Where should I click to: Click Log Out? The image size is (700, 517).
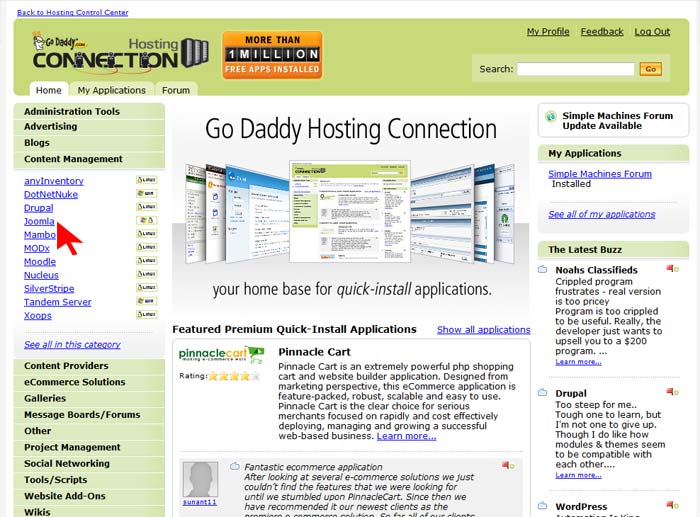pos(652,32)
